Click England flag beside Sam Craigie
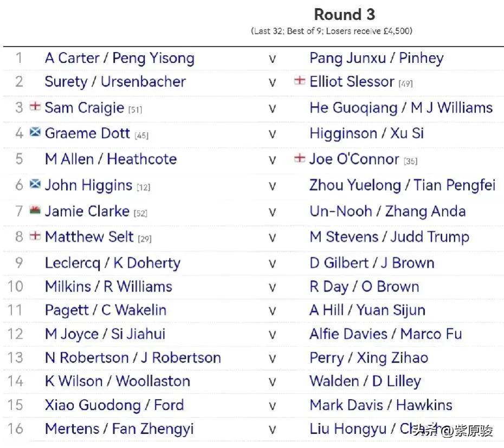 (35, 106)
